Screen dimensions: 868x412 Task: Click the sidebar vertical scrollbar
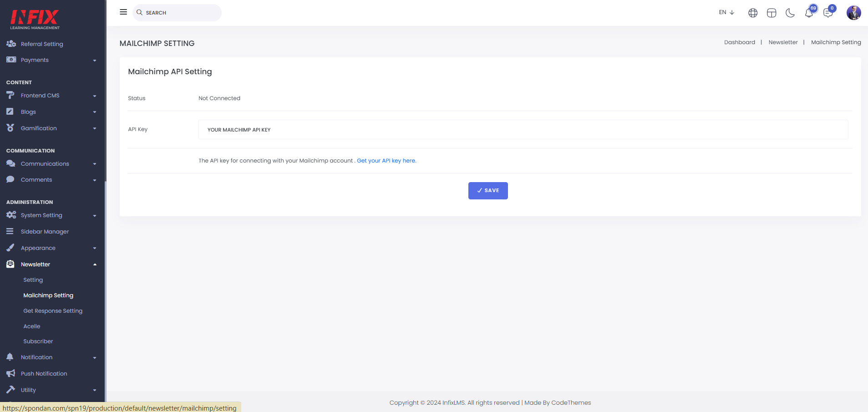(x=106, y=291)
